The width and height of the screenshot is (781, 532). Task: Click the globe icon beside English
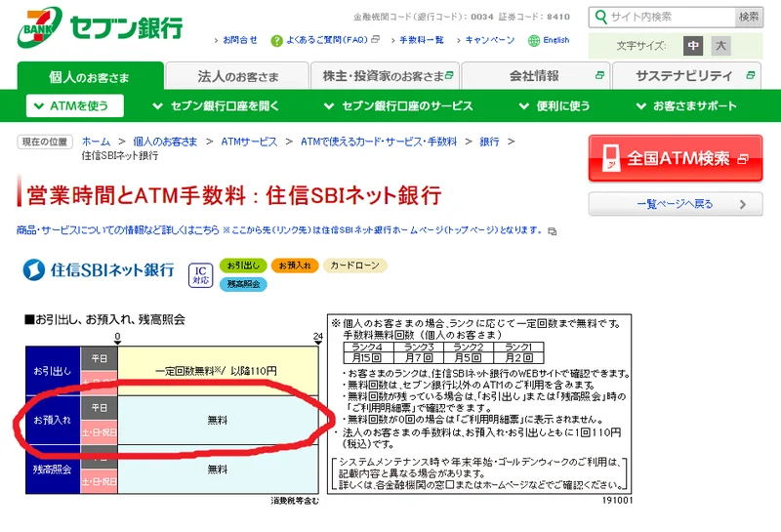533,40
